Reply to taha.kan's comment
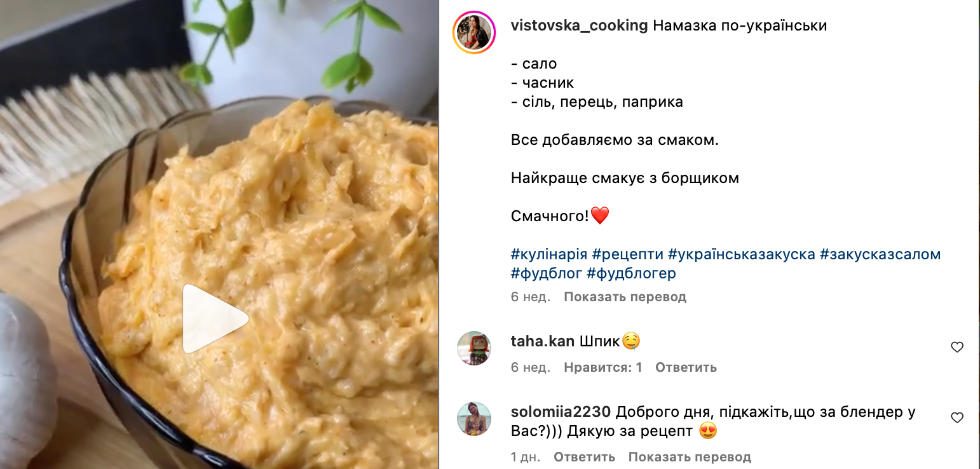 [x=686, y=367]
